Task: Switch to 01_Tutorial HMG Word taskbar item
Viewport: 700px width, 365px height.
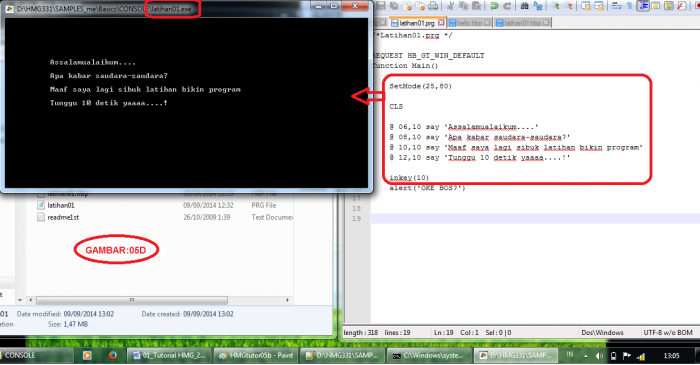Action: point(169,355)
